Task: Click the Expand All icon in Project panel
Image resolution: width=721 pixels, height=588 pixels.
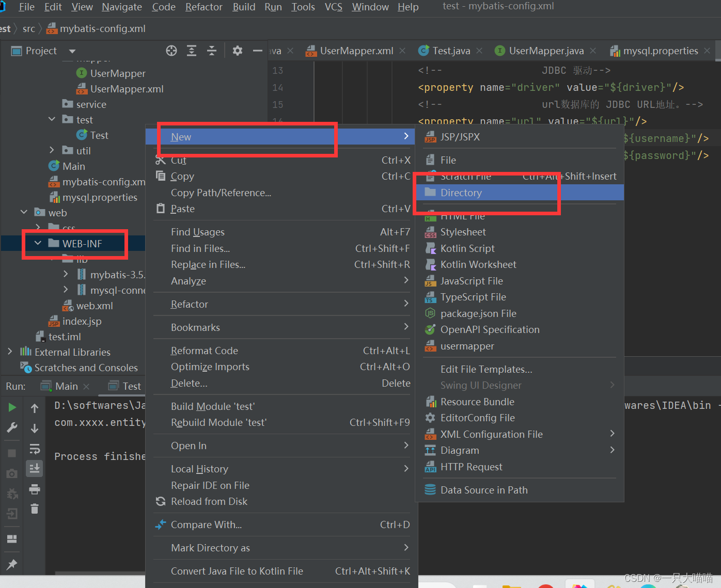Action: 192,51
